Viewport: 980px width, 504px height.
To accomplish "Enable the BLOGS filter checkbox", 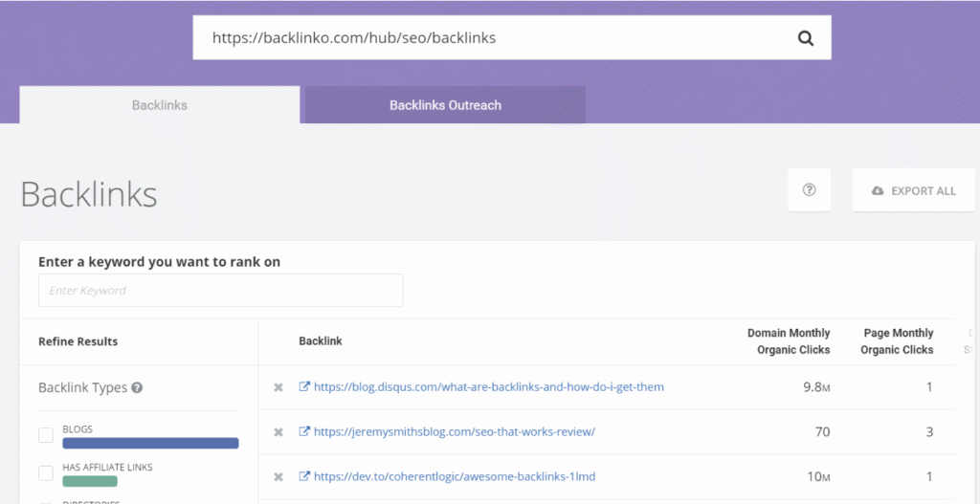I will tap(46, 435).
